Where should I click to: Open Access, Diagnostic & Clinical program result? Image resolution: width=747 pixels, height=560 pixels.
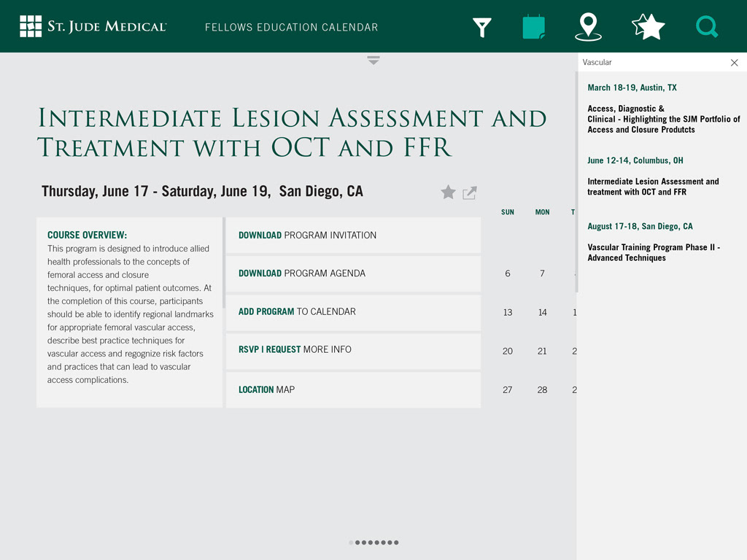(x=664, y=119)
